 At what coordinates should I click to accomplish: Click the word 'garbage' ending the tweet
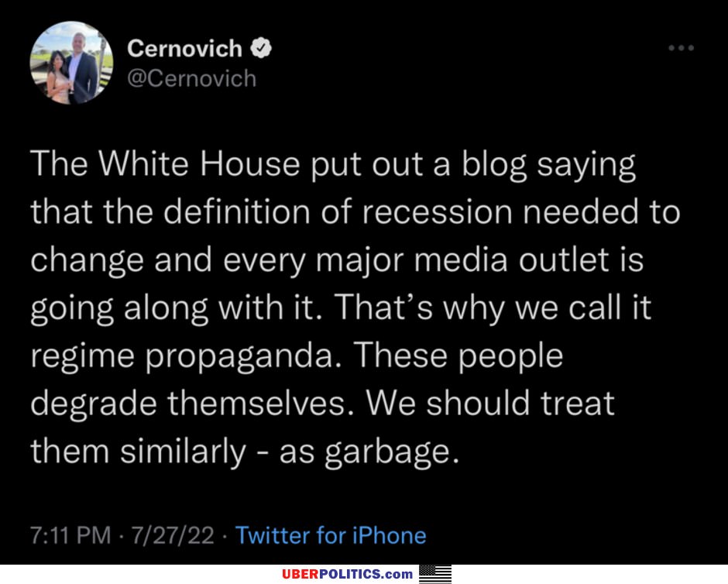pyautogui.click(x=387, y=453)
